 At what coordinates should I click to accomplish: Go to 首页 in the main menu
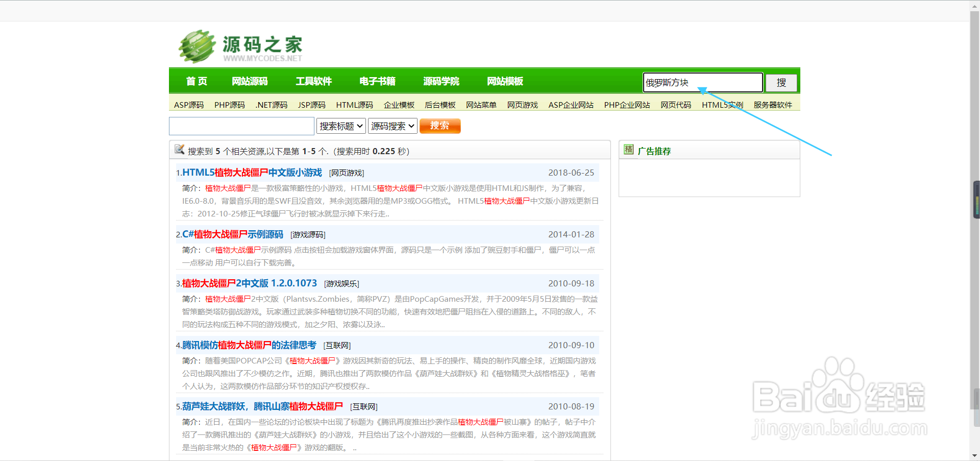(197, 81)
